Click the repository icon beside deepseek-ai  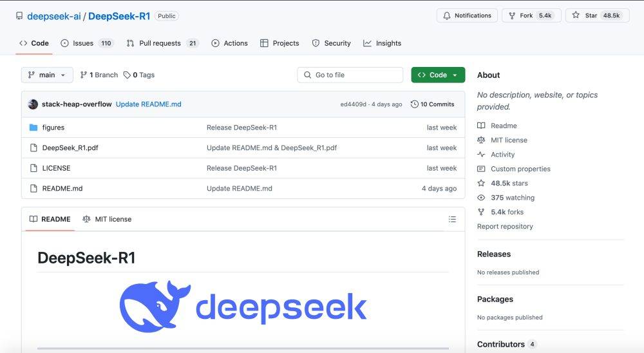[x=19, y=15]
